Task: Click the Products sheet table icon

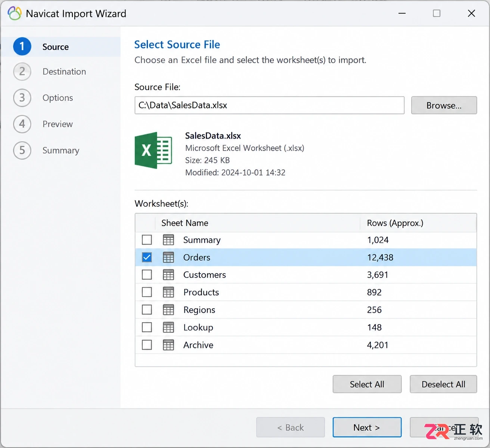Action: point(168,292)
